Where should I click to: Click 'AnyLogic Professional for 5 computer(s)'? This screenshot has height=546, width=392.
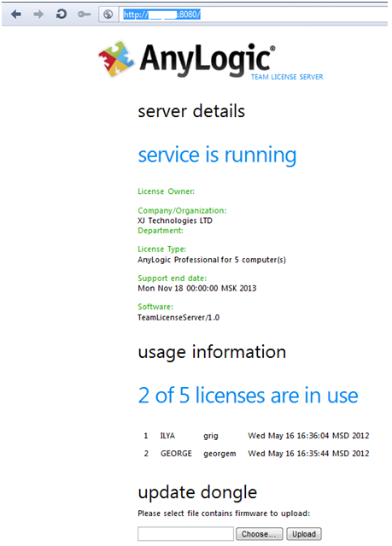click(x=212, y=260)
